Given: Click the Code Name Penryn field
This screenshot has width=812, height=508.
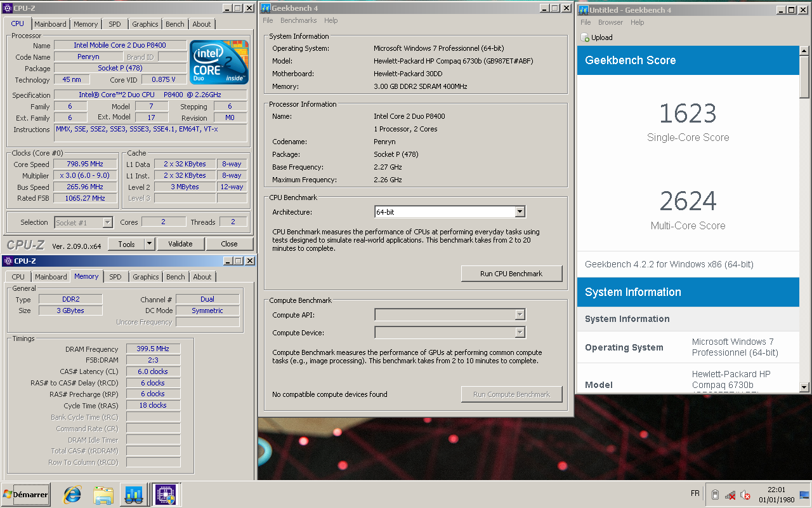Looking at the screenshot, I should click(88, 57).
